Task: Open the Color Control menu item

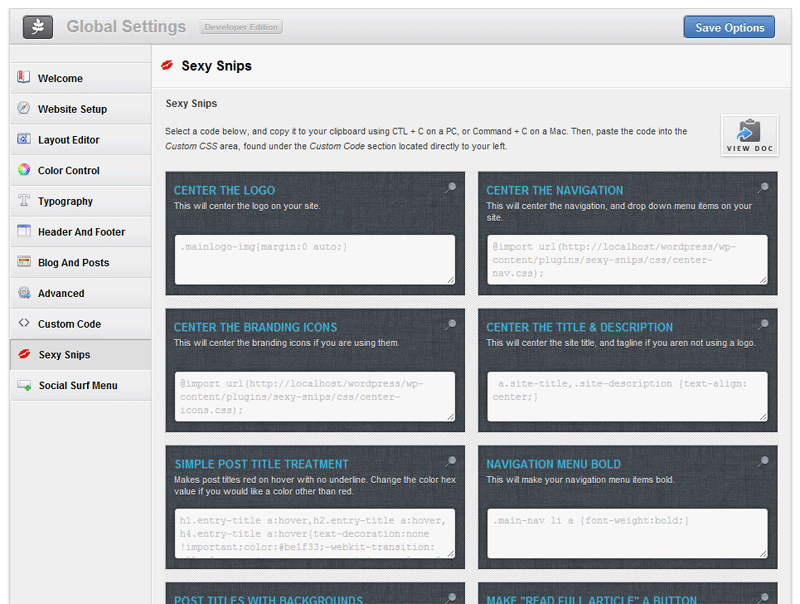Action: pyautogui.click(x=81, y=170)
